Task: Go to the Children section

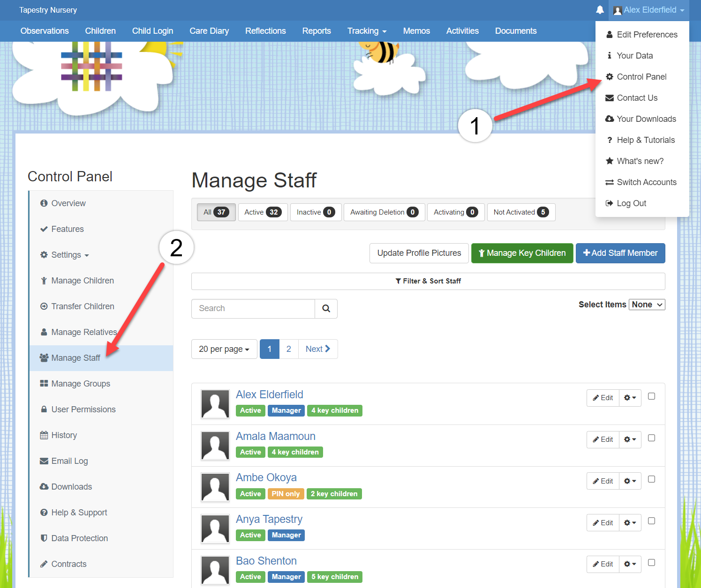Action: [x=100, y=31]
